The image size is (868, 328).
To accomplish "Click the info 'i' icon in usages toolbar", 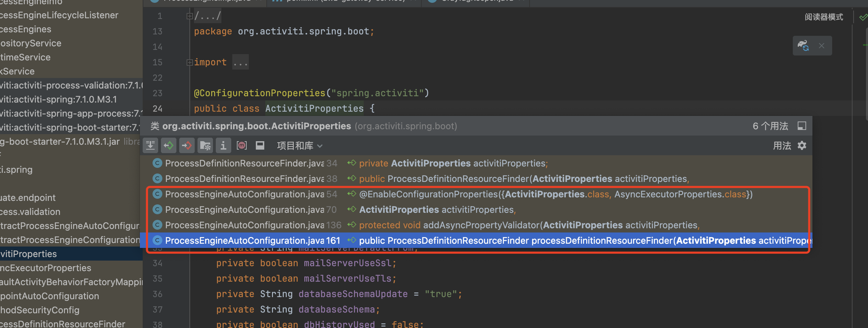I will click(224, 145).
